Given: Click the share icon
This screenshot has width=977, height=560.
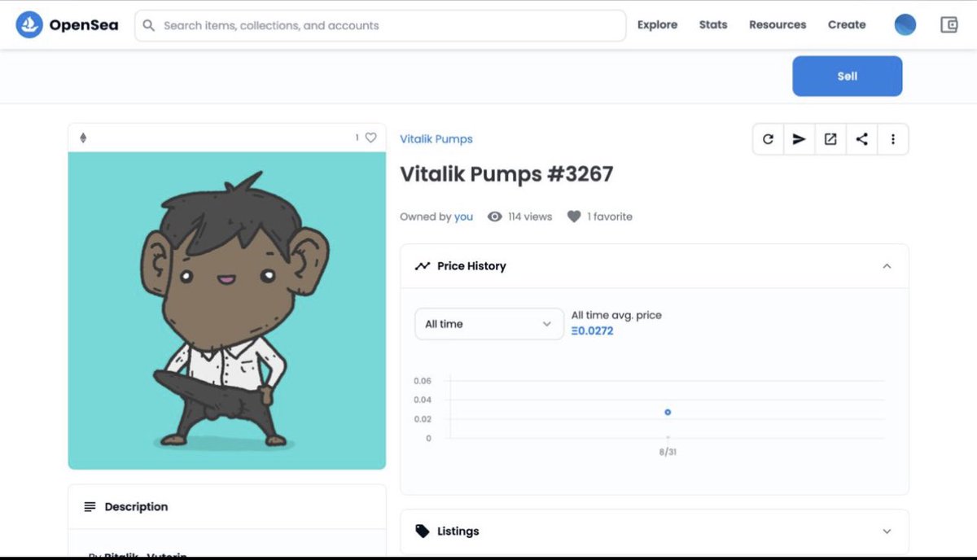Looking at the screenshot, I should point(861,139).
